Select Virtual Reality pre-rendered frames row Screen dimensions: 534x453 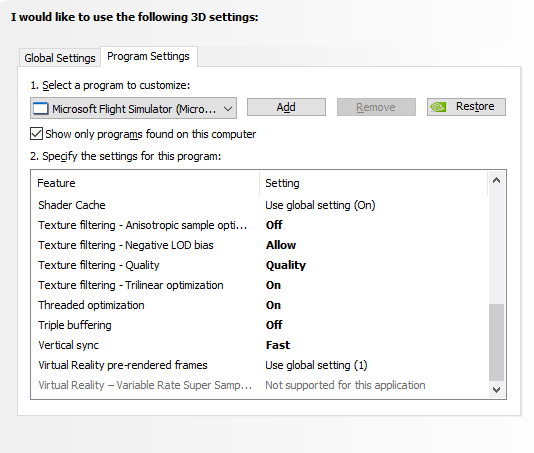tap(260, 365)
